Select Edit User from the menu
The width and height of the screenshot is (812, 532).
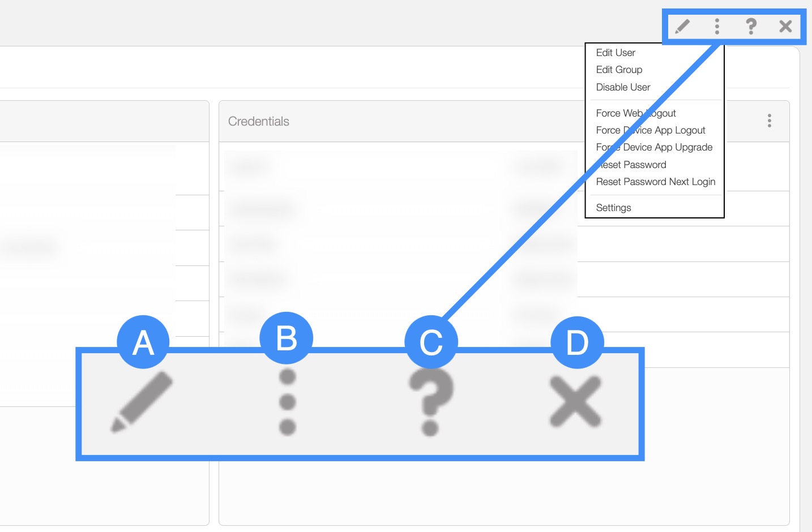tap(616, 53)
